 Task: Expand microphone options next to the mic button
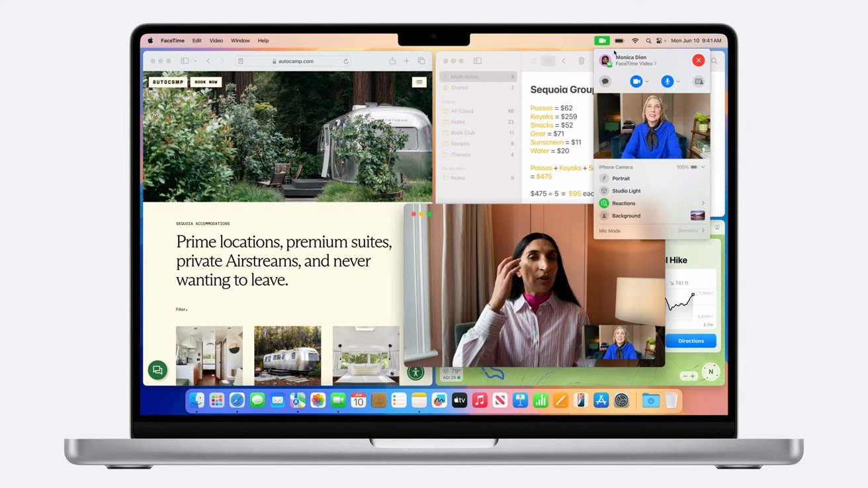[x=678, y=81]
